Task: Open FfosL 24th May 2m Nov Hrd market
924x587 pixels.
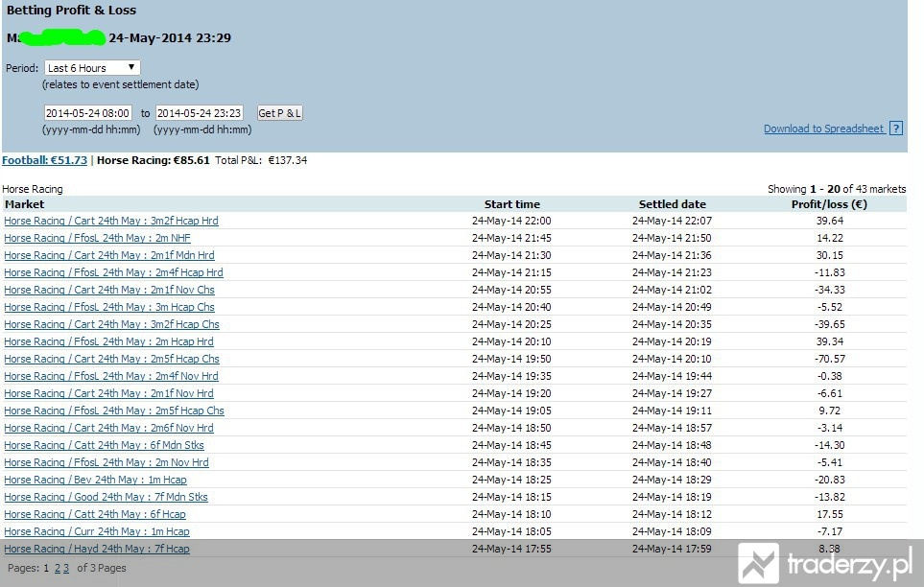Action: coord(107,462)
